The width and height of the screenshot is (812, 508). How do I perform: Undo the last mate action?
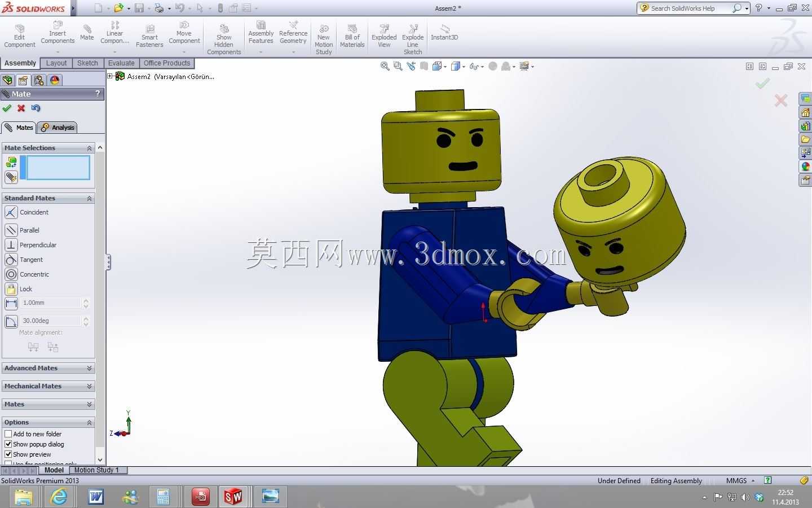36,108
